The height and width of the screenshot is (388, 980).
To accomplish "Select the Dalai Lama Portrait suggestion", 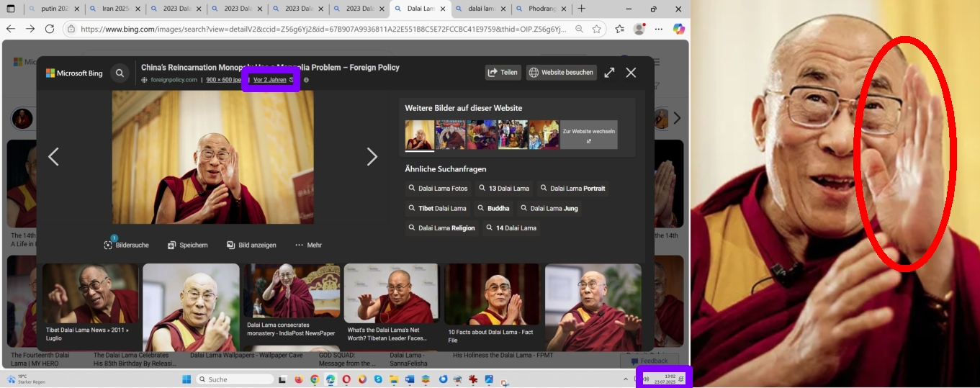I will 572,189.
